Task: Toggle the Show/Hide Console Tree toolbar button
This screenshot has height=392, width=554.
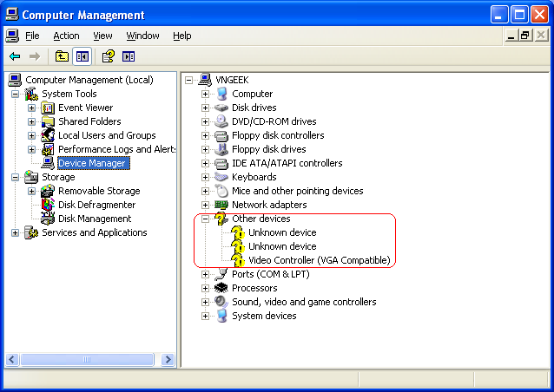Action: tap(82, 56)
